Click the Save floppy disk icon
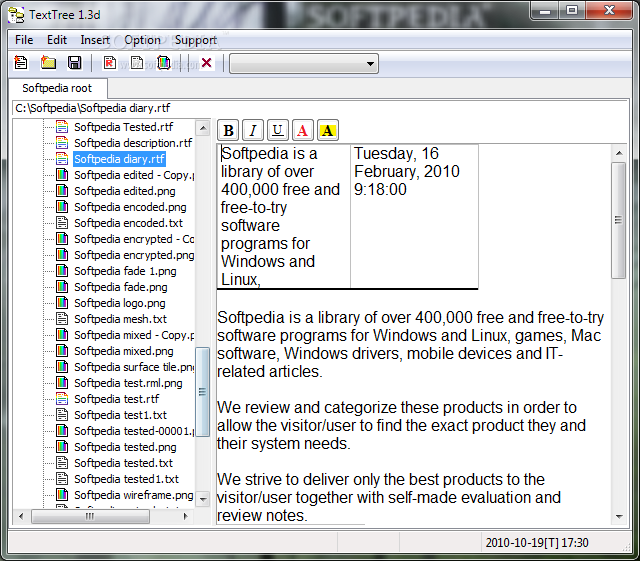Screen dimensions: 640x561 point(74,63)
